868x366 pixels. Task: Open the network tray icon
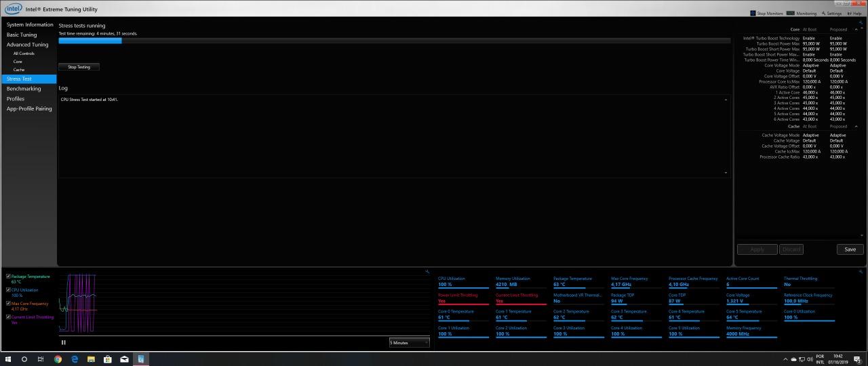[x=802, y=359]
